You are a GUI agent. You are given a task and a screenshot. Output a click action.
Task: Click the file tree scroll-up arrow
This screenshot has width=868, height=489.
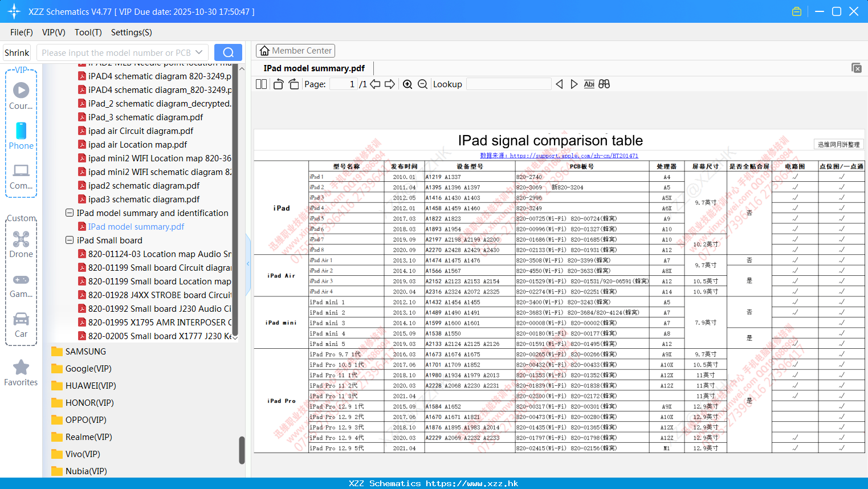[242, 68]
